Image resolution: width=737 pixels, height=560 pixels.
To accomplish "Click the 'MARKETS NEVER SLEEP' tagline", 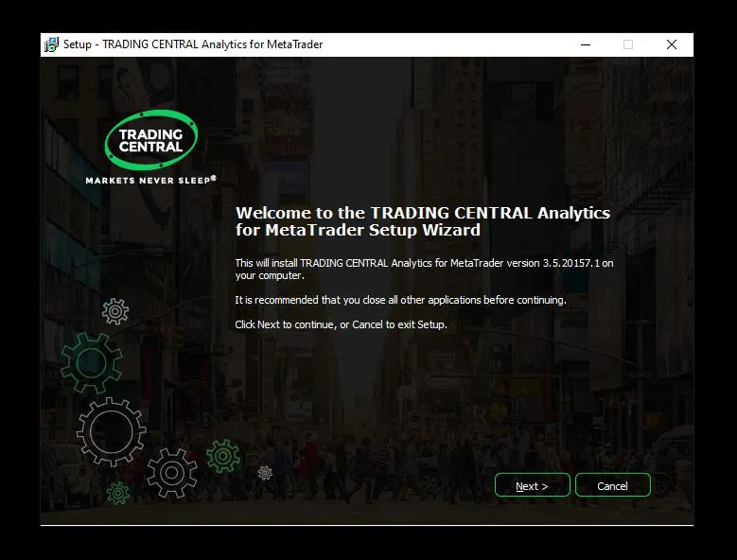I will tap(150, 180).
